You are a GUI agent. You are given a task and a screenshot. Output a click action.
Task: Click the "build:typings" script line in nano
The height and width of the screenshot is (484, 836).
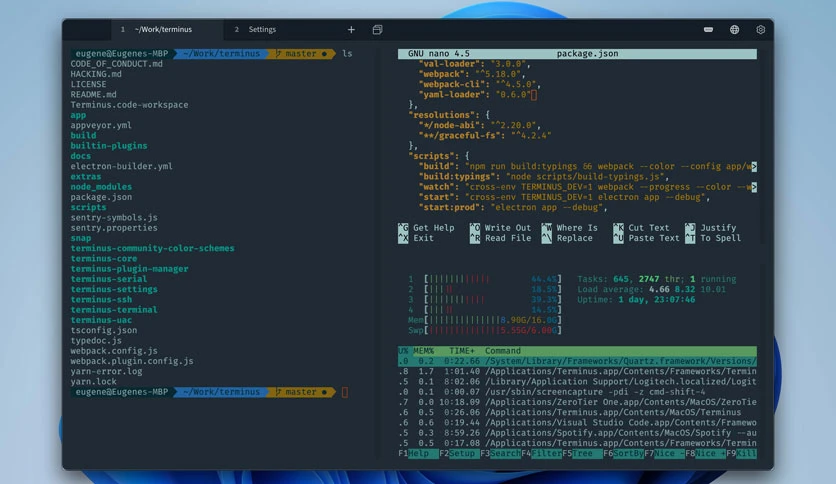[543, 176]
